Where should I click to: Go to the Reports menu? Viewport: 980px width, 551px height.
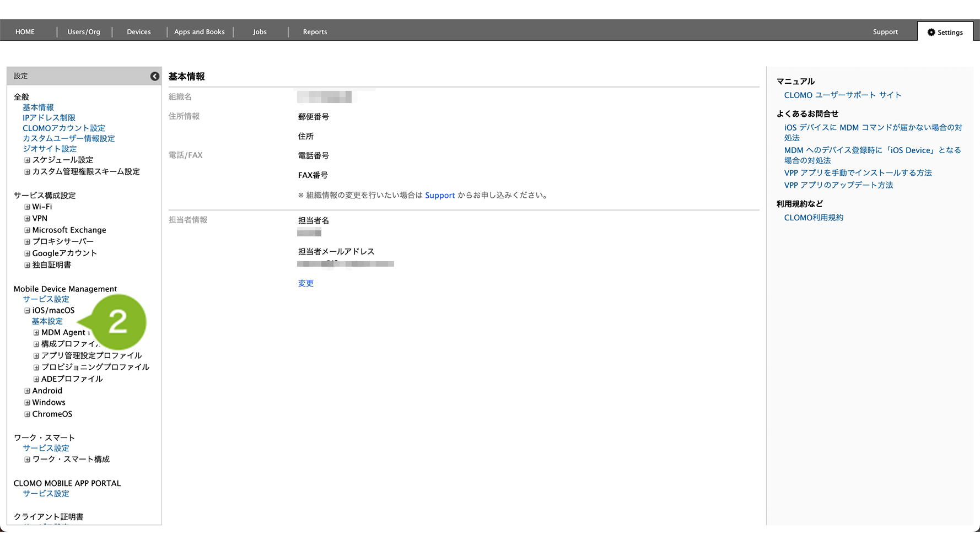[x=315, y=32]
